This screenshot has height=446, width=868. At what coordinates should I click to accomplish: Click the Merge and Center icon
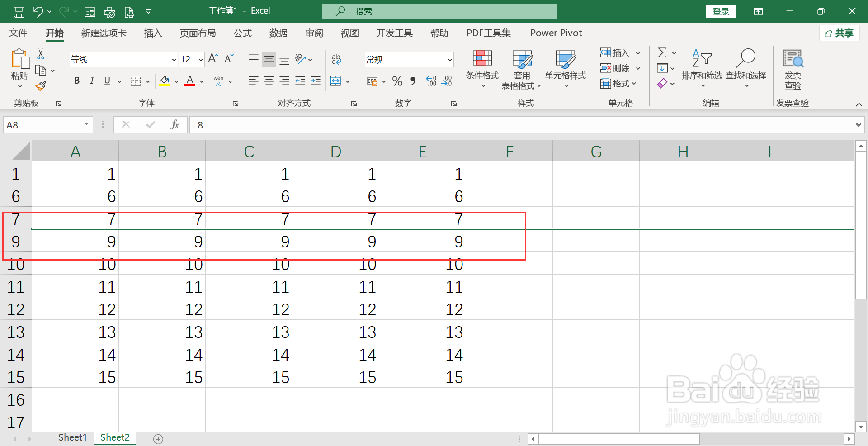click(335, 81)
